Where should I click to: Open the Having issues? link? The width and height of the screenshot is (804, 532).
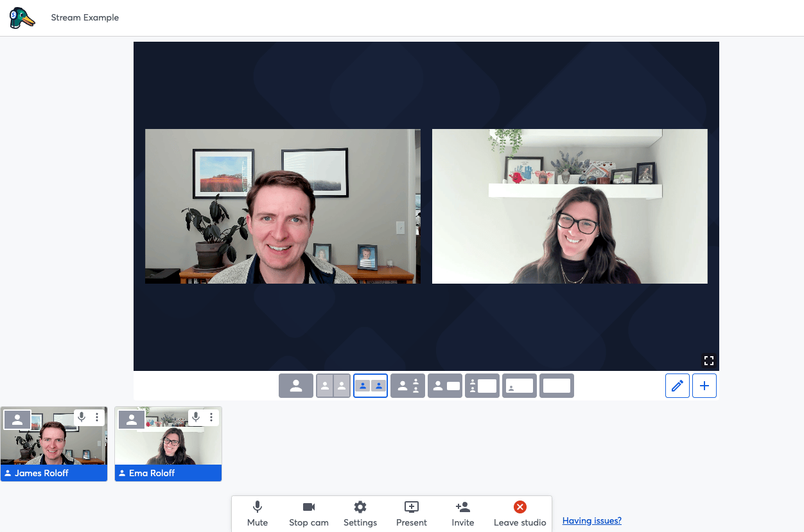(592, 520)
